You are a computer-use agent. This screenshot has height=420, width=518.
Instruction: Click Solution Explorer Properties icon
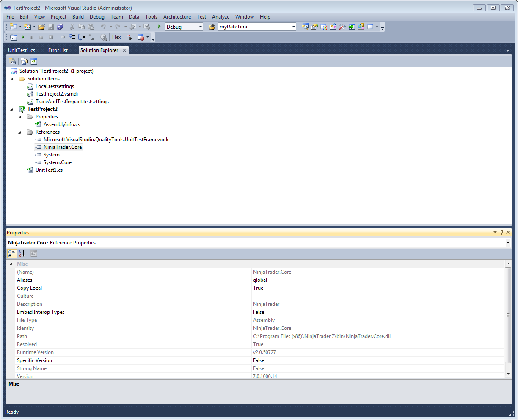click(12, 61)
